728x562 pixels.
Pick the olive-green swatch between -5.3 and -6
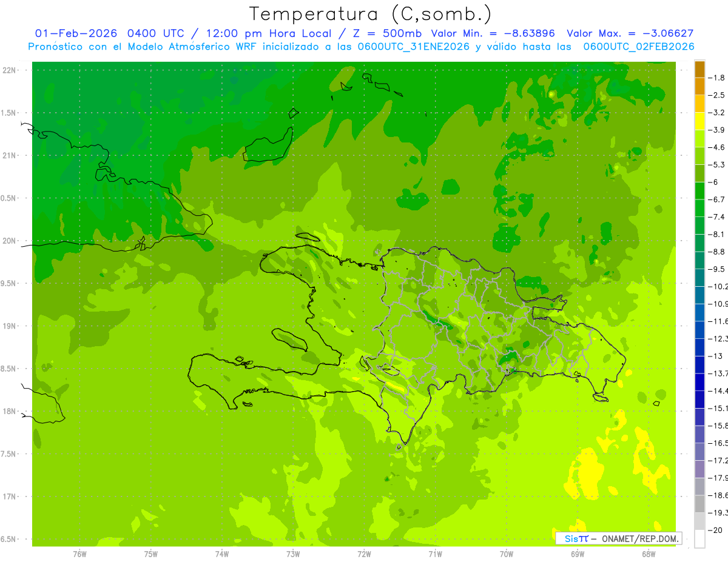699,173
